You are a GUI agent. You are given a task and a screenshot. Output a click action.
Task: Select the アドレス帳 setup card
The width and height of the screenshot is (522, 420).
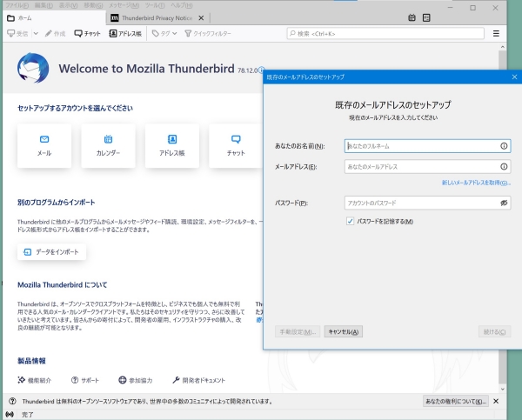(x=172, y=146)
